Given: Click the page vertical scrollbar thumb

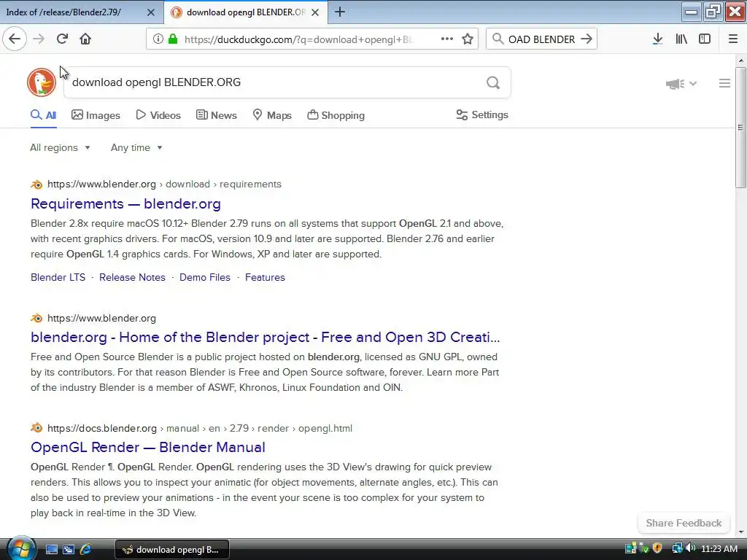Looking at the screenshot, I should click(740, 128).
